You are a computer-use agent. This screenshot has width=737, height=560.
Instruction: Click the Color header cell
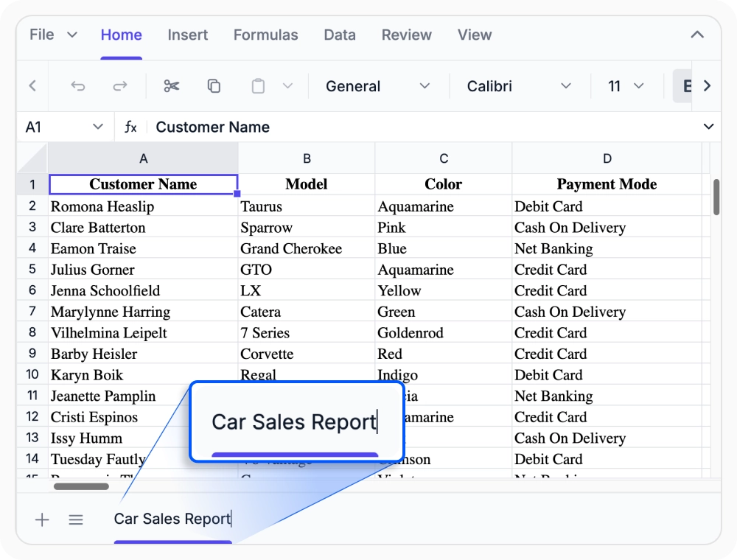pyautogui.click(x=443, y=184)
